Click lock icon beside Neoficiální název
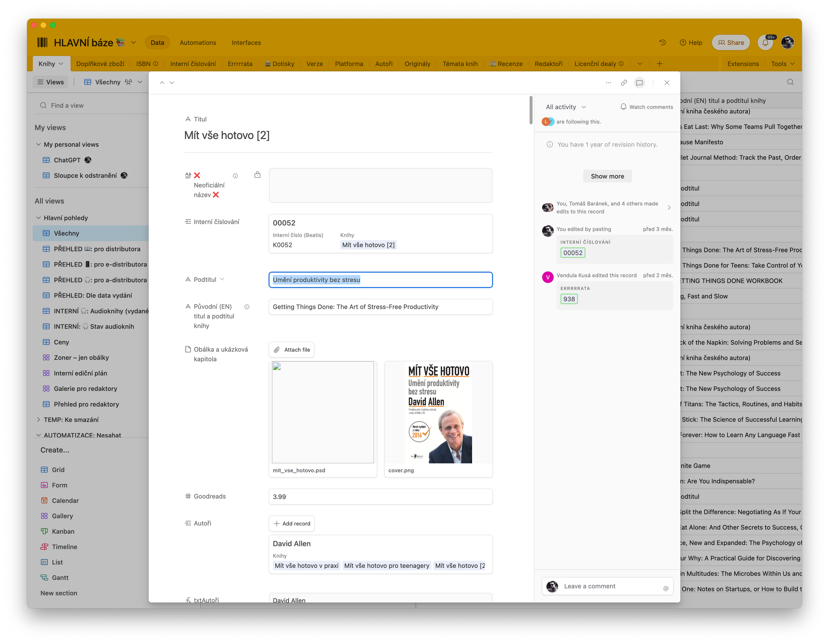This screenshot has height=644, width=829. [257, 175]
